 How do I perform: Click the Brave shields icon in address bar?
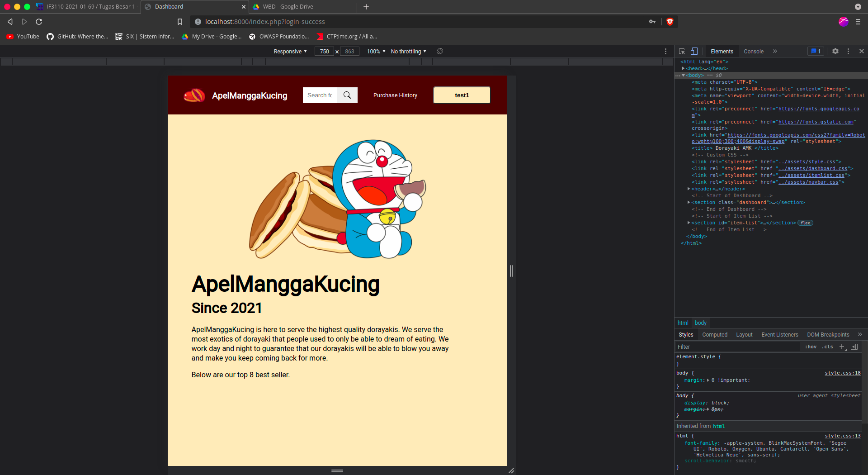coord(670,22)
